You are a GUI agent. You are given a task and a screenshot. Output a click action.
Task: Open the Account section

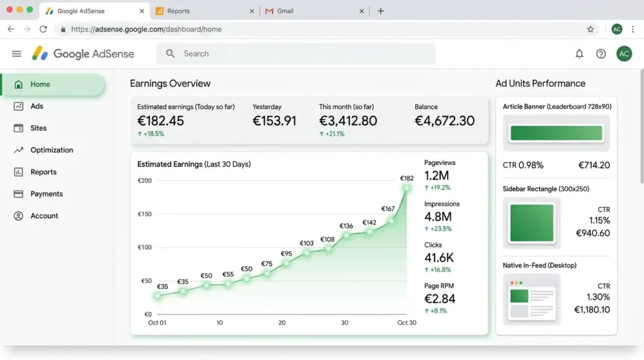53,216
